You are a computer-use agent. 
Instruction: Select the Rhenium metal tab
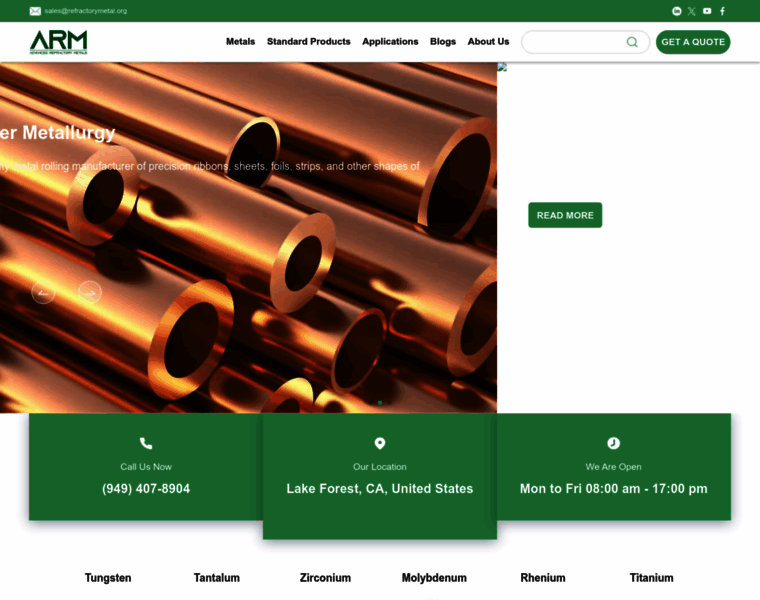pos(543,578)
